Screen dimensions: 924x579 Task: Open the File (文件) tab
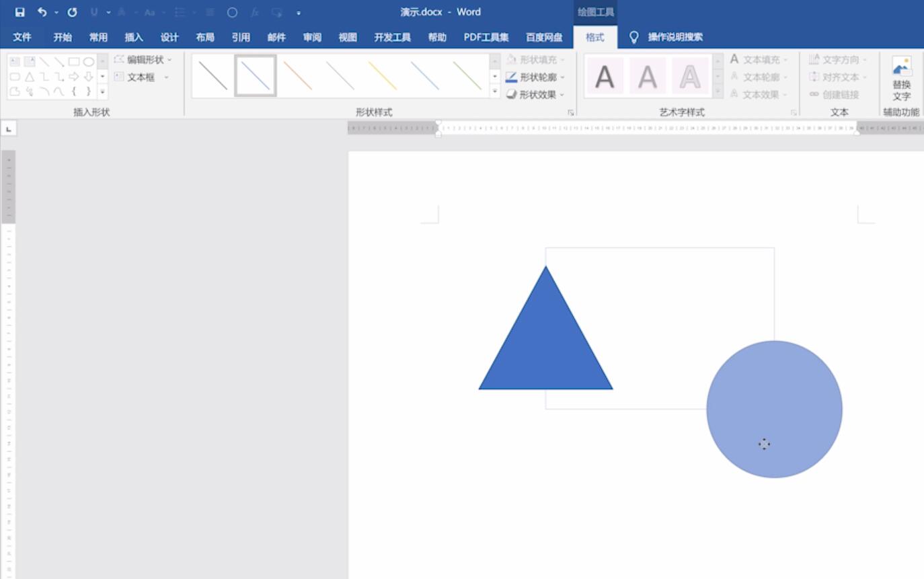(x=22, y=38)
